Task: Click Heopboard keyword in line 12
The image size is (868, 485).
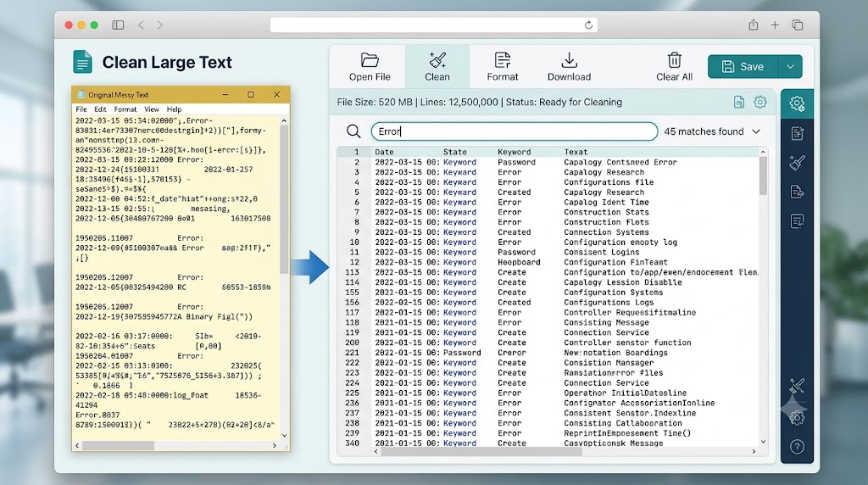Action: point(519,263)
